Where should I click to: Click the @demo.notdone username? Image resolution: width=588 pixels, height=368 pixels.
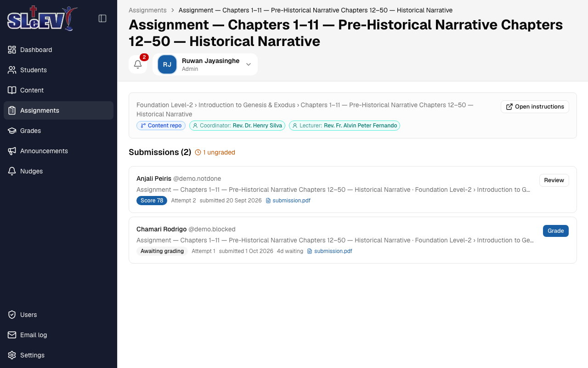(197, 178)
